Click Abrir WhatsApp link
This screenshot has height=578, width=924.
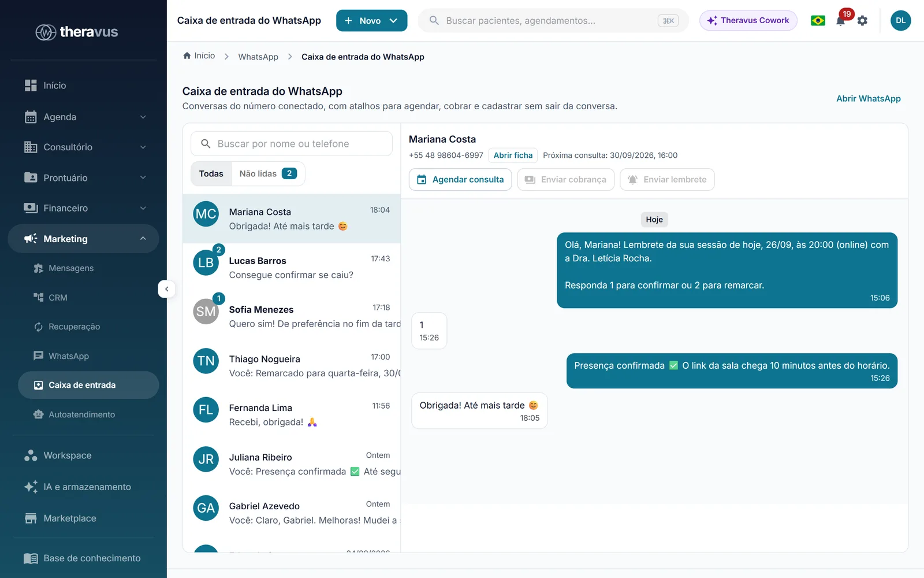[x=868, y=99]
